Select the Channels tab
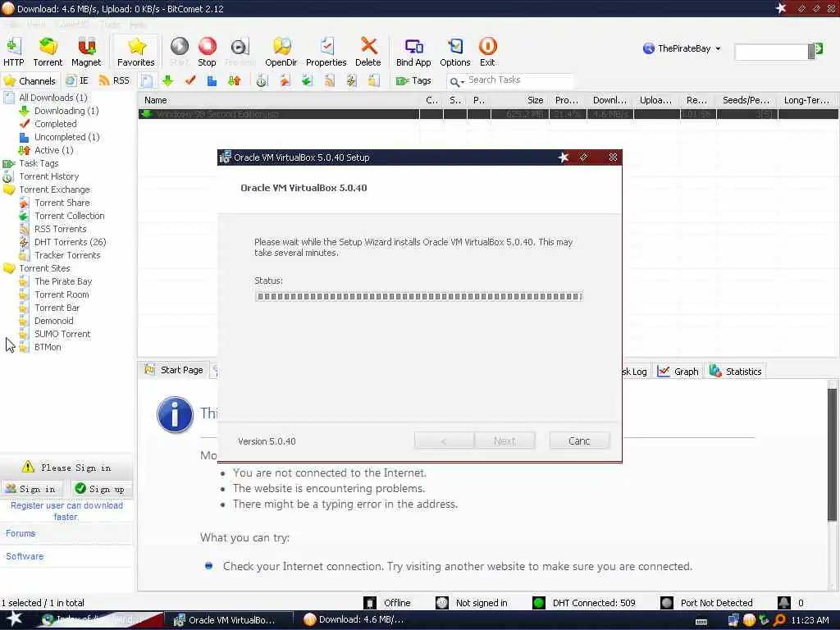This screenshot has height=630, width=840. [30, 81]
